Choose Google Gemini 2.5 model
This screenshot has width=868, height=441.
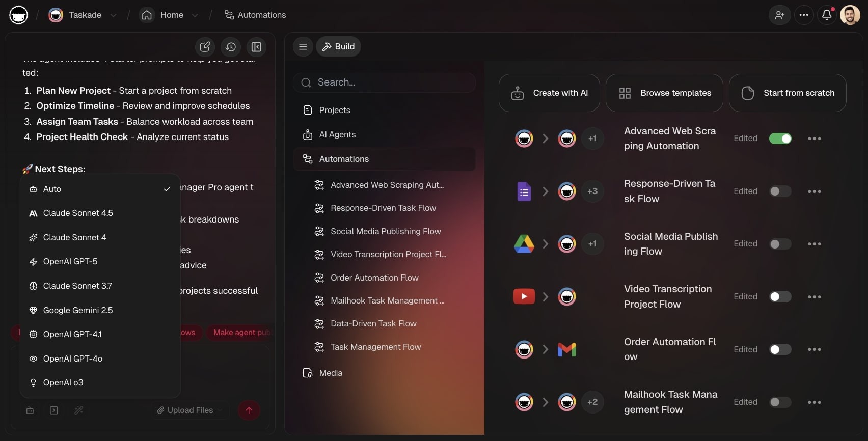[x=78, y=310]
